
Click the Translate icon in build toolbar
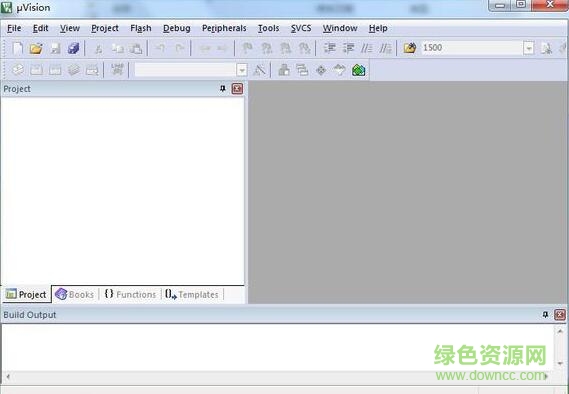18,69
